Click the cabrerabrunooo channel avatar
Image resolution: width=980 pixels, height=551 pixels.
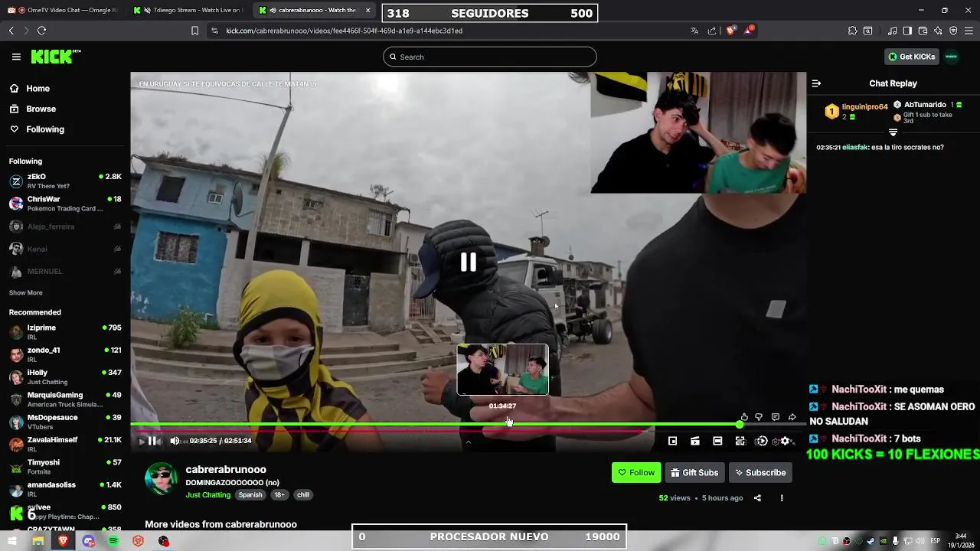pyautogui.click(x=161, y=479)
